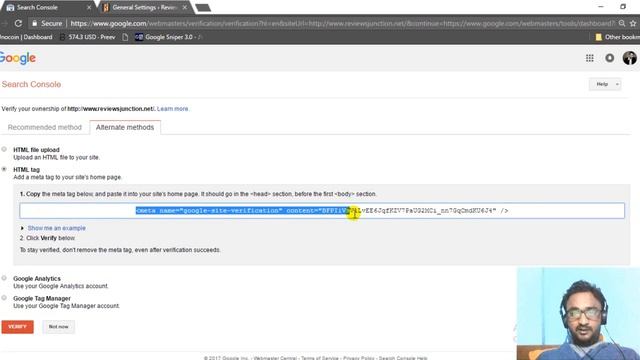Open a new browser tab
This screenshot has height=360, width=640.
click(203, 8)
